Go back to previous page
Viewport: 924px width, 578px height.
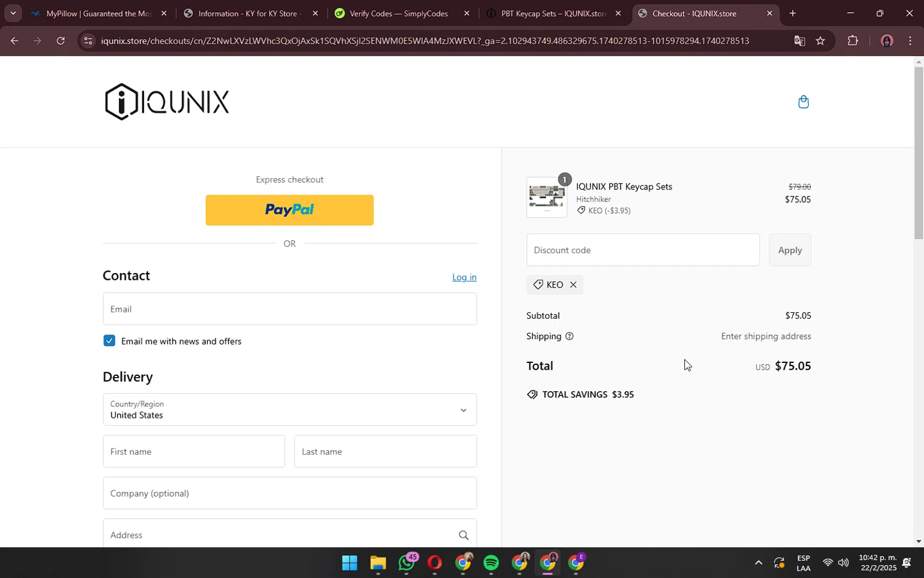[x=14, y=41]
